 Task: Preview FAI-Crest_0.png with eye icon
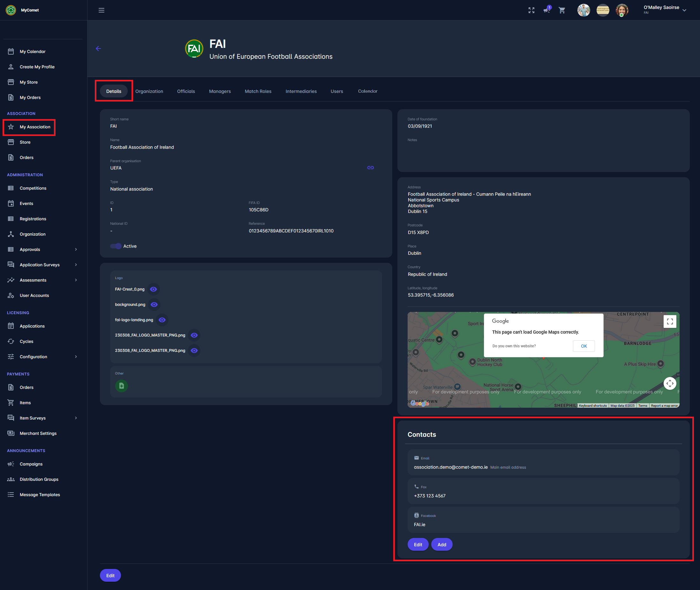[154, 289]
